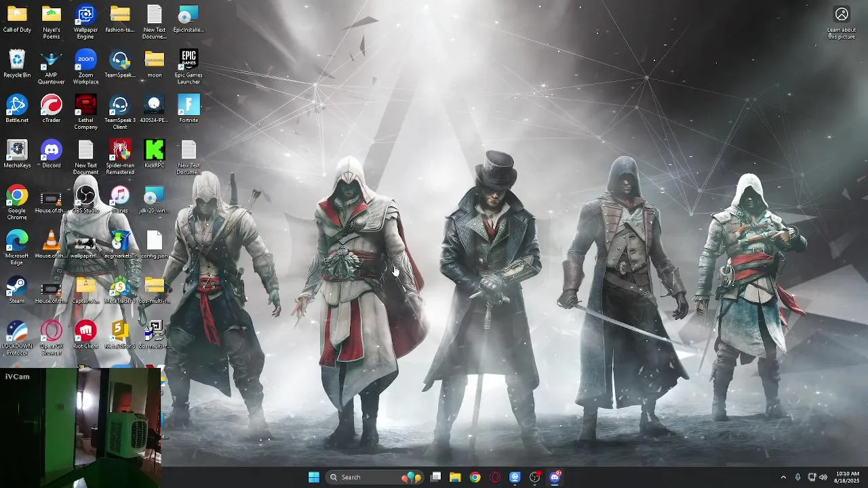Open Spider-man Remastered shortcut

coord(120,158)
